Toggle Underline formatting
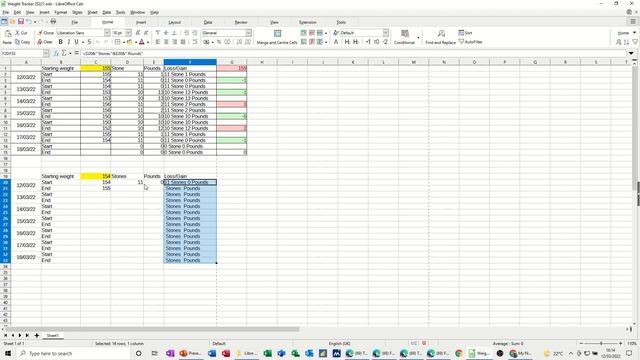 tap(76, 42)
